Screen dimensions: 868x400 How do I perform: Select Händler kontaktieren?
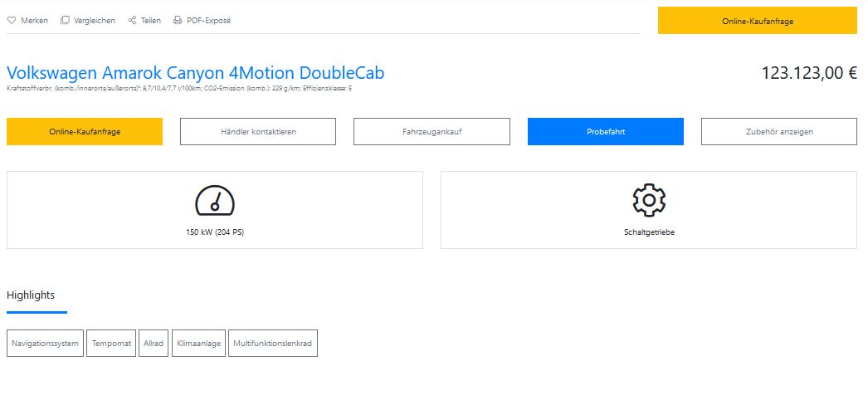click(258, 132)
